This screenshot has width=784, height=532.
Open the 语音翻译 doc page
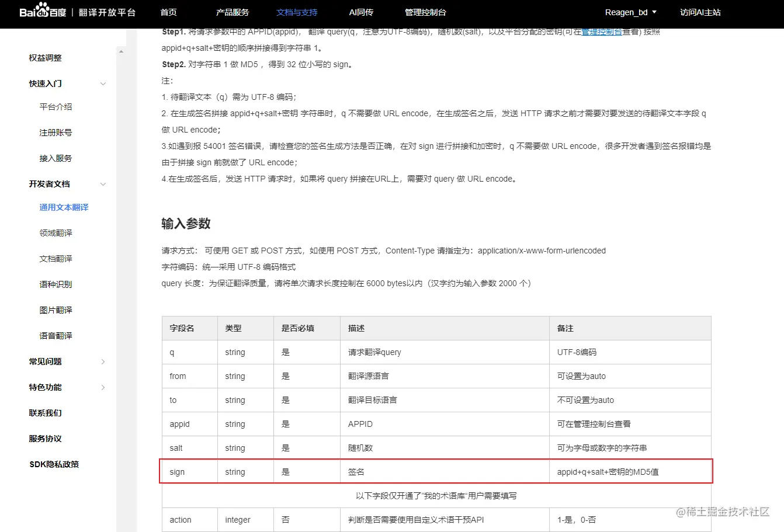(x=56, y=336)
